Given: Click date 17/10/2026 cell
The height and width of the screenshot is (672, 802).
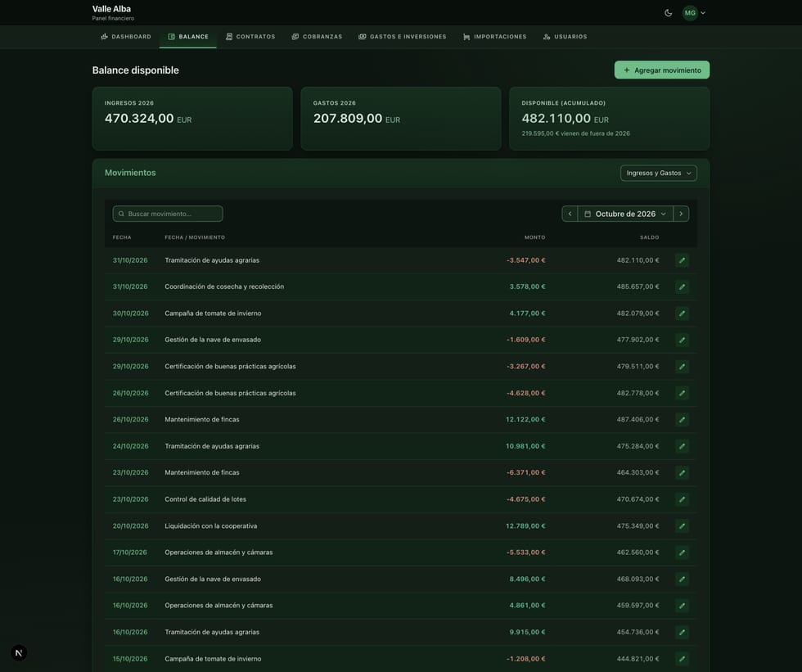Looking at the screenshot, I should tap(130, 552).
